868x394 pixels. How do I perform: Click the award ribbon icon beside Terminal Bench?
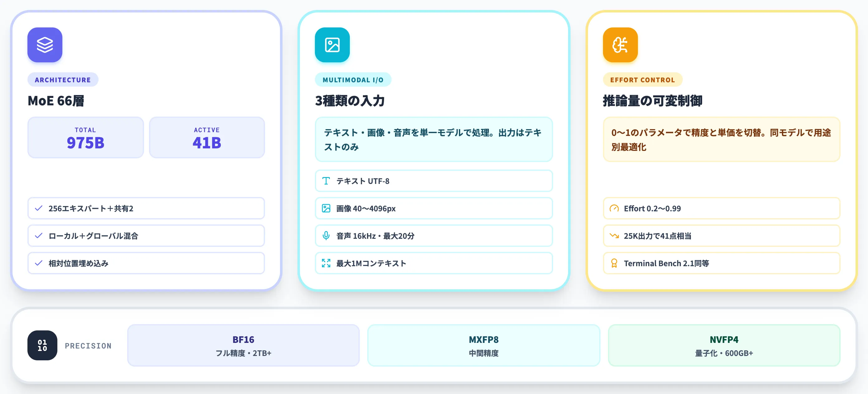[x=614, y=263]
